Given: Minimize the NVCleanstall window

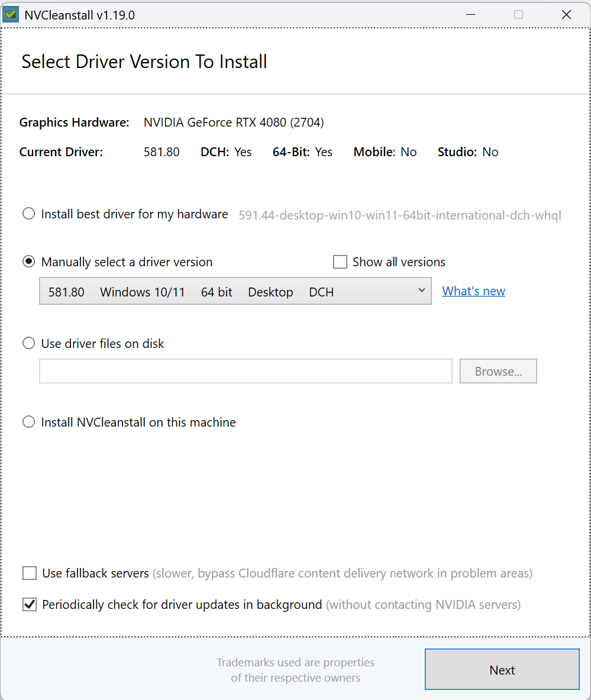Looking at the screenshot, I should click(470, 14).
